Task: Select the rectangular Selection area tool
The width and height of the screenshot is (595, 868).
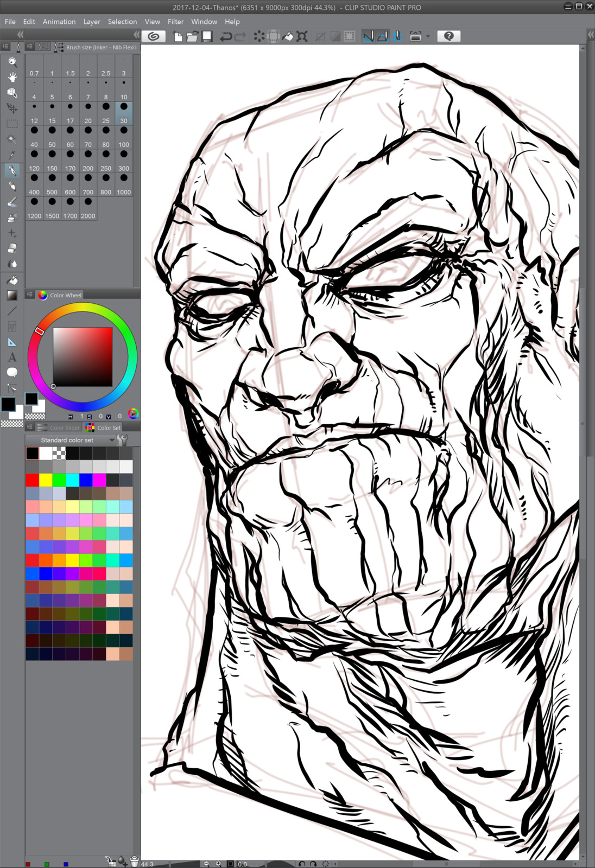Action: (x=12, y=124)
